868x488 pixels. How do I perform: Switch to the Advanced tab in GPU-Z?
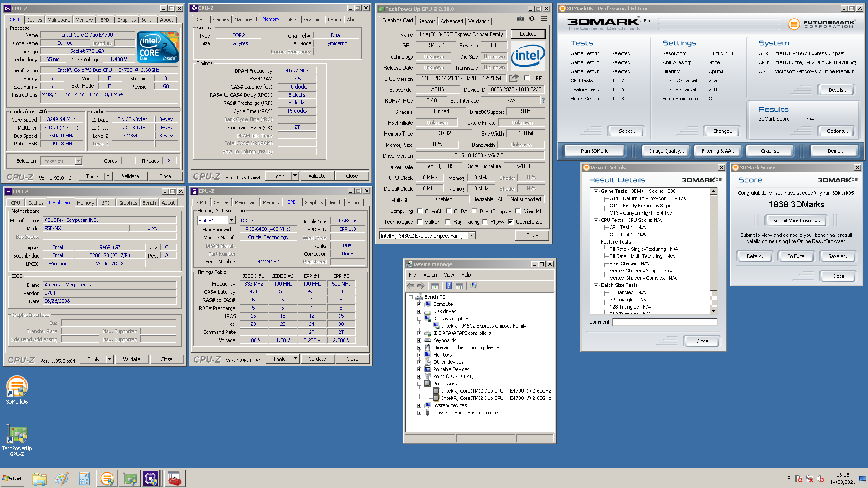(x=452, y=21)
